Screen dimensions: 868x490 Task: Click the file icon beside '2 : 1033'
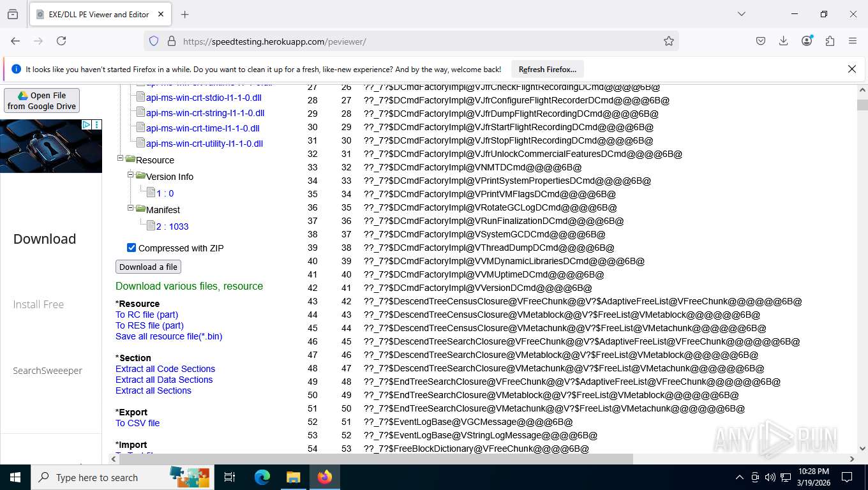pos(151,225)
